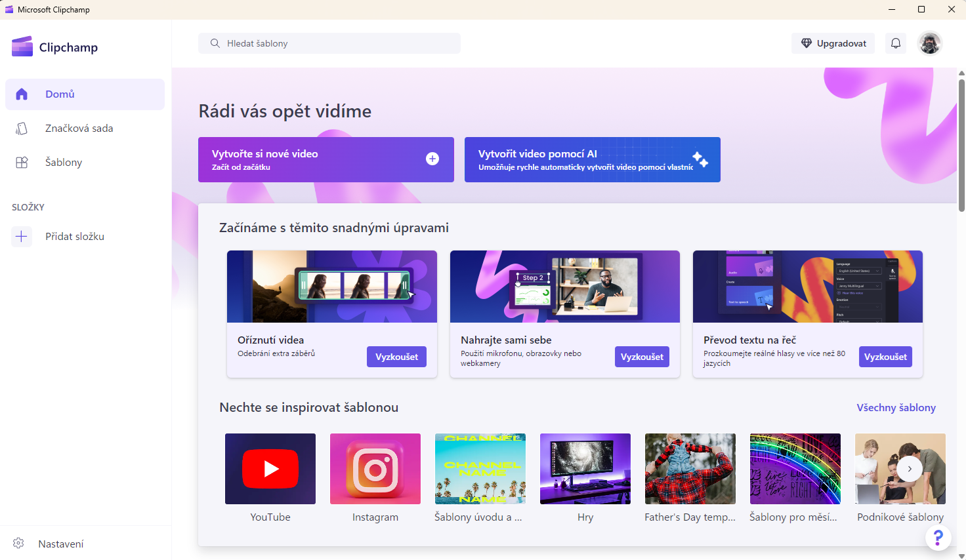Image resolution: width=966 pixels, height=560 pixels.
Task: Open the Nastavení gear icon
Action: click(x=18, y=544)
